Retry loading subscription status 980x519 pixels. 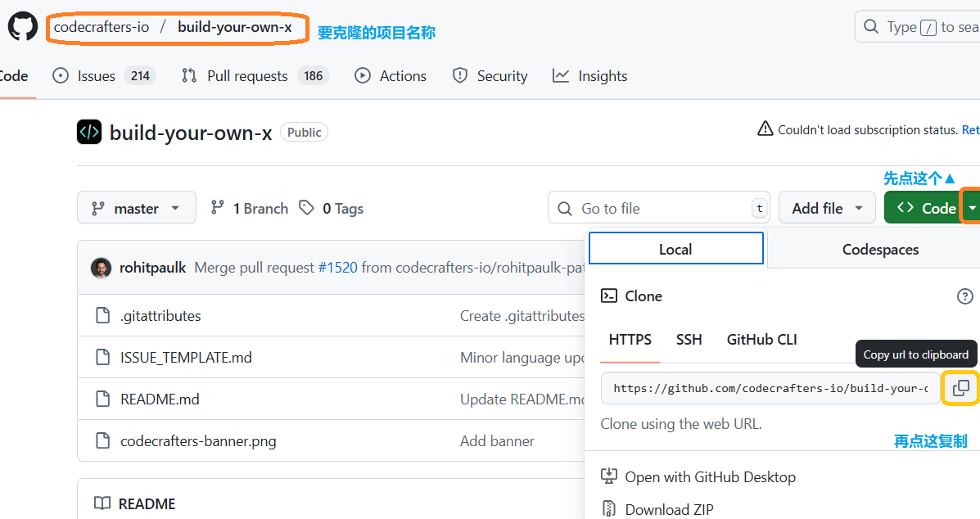(x=971, y=130)
